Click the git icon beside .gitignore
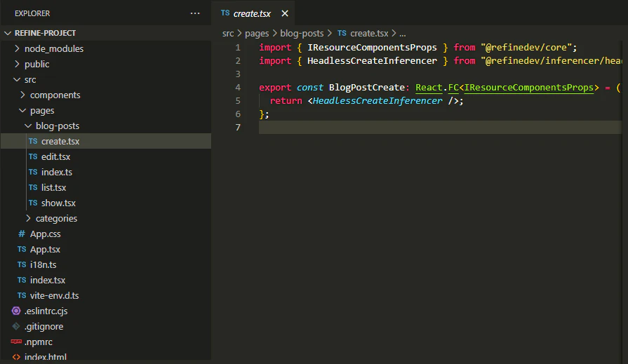 click(x=16, y=327)
